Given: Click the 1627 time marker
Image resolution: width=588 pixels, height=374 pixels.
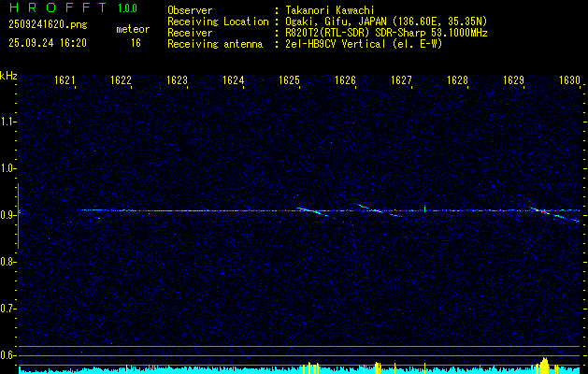Looking at the screenshot, I should [x=401, y=80].
